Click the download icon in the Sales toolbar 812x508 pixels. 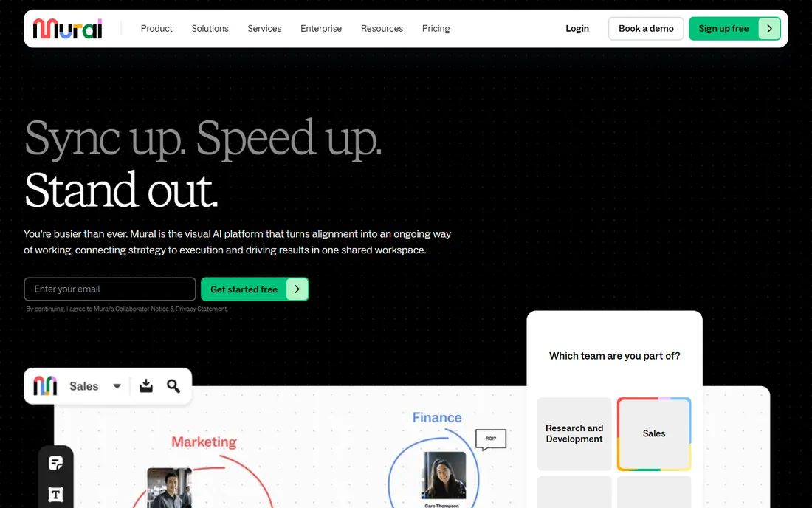pyautogui.click(x=146, y=385)
